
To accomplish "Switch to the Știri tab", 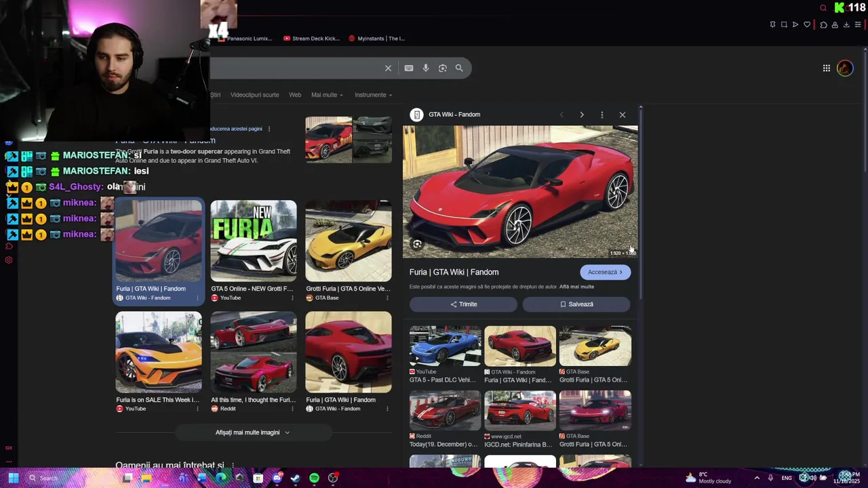I will 215,95.
